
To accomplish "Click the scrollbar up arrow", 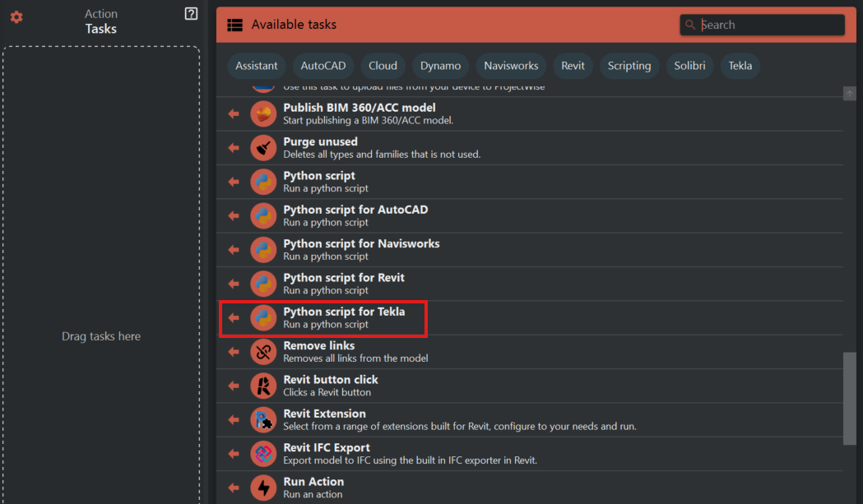I will coord(850,94).
